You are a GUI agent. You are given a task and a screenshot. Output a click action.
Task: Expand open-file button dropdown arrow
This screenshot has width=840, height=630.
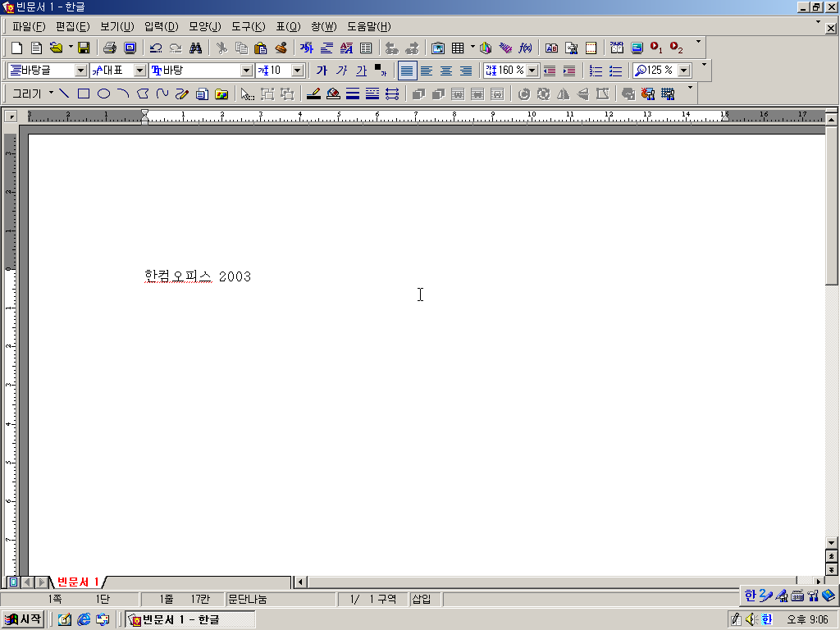[x=71, y=47]
